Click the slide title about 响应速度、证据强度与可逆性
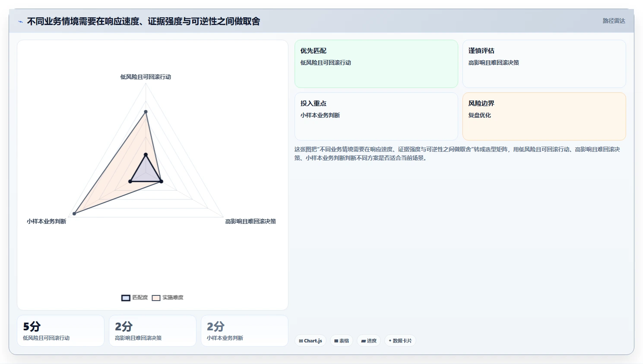 click(x=143, y=21)
